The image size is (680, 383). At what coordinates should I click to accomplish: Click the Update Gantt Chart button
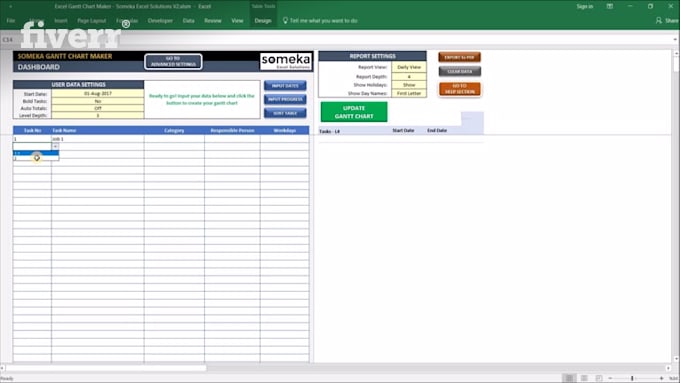(x=354, y=112)
